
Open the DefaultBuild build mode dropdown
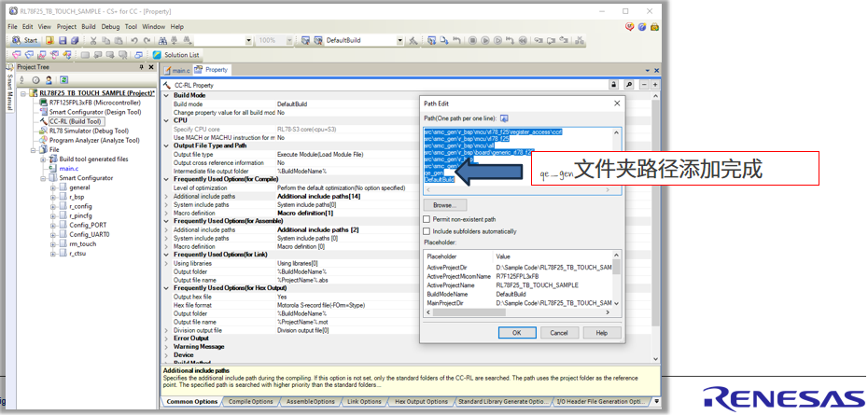pos(400,40)
